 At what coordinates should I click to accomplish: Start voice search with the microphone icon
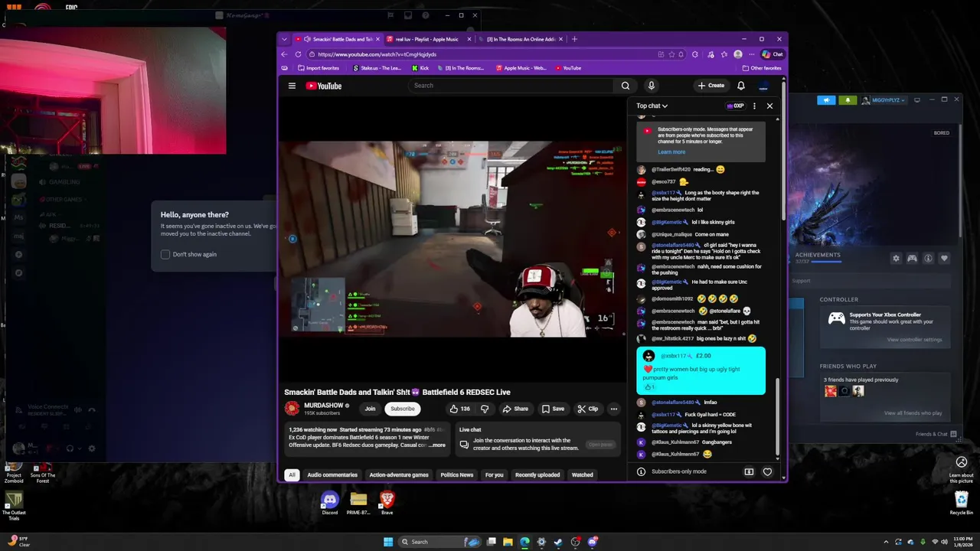[651, 86]
